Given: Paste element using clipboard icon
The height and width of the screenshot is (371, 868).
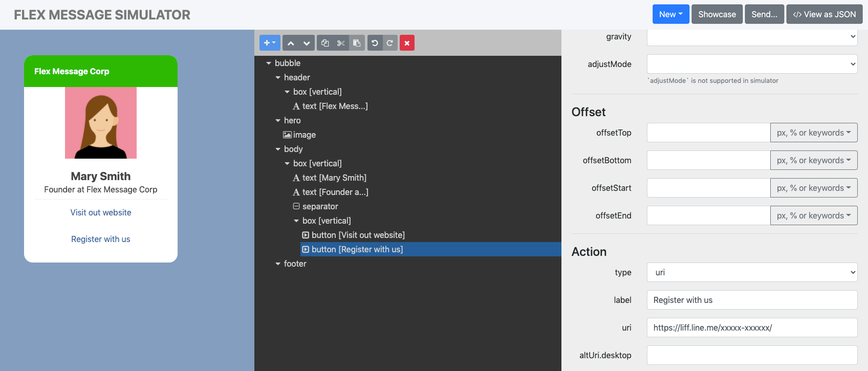Looking at the screenshot, I should click(x=357, y=43).
